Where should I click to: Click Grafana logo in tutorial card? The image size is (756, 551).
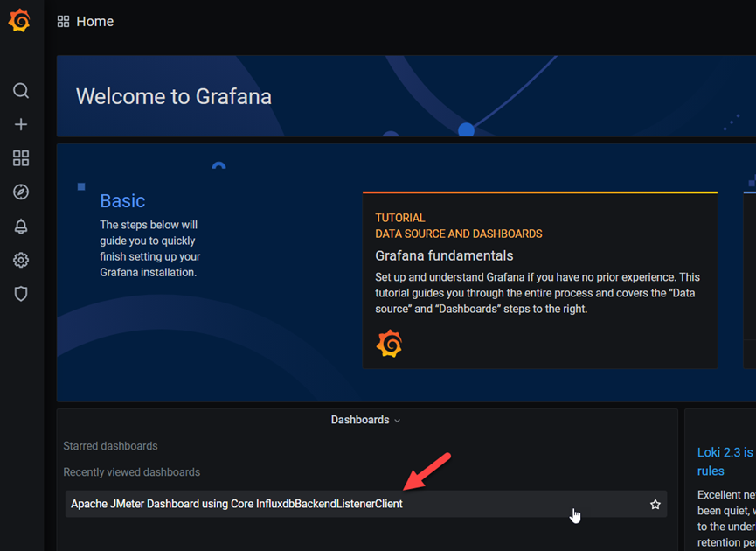point(389,344)
